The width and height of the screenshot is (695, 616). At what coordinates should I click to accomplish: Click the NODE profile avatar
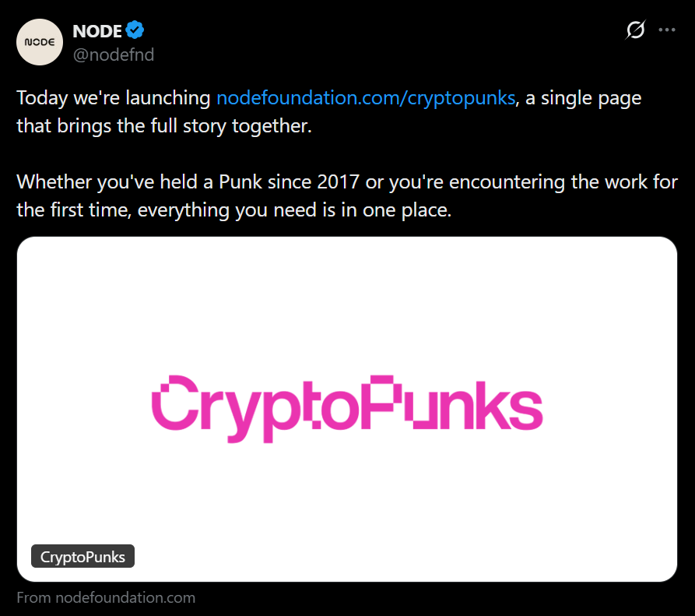pyautogui.click(x=40, y=42)
